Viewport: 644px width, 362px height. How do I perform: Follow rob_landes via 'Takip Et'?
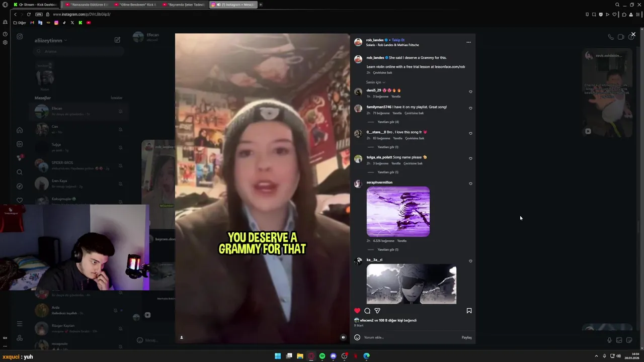(398, 40)
